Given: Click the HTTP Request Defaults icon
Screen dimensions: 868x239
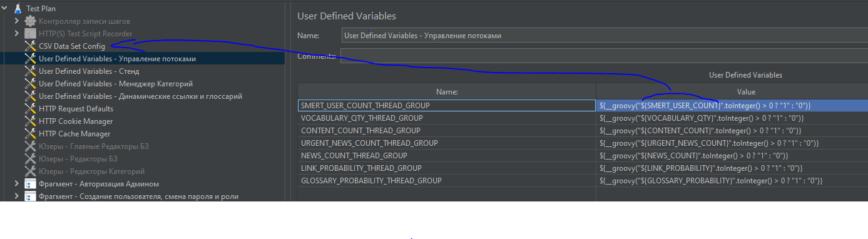Looking at the screenshot, I should point(30,109).
